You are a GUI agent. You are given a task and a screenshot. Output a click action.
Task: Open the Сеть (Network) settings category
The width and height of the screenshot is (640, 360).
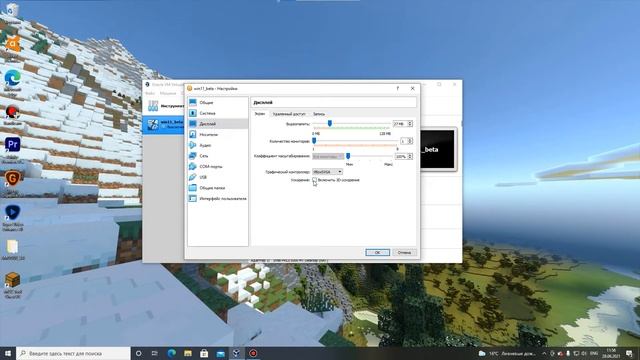point(218,156)
